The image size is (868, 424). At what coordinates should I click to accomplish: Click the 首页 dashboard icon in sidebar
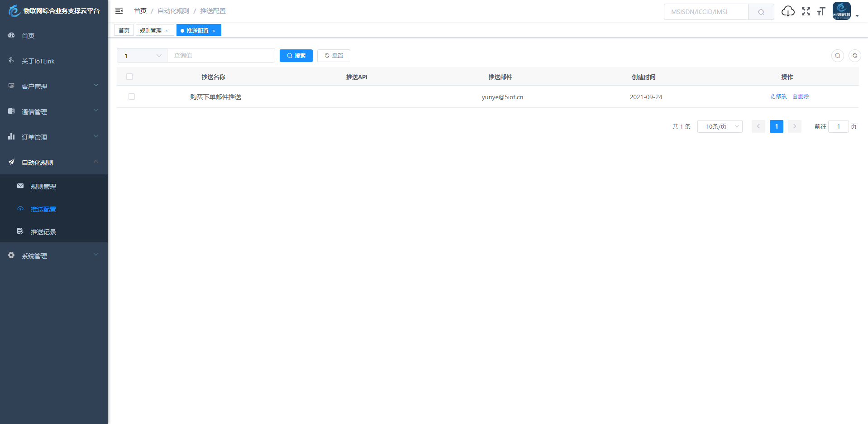(x=11, y=35)
